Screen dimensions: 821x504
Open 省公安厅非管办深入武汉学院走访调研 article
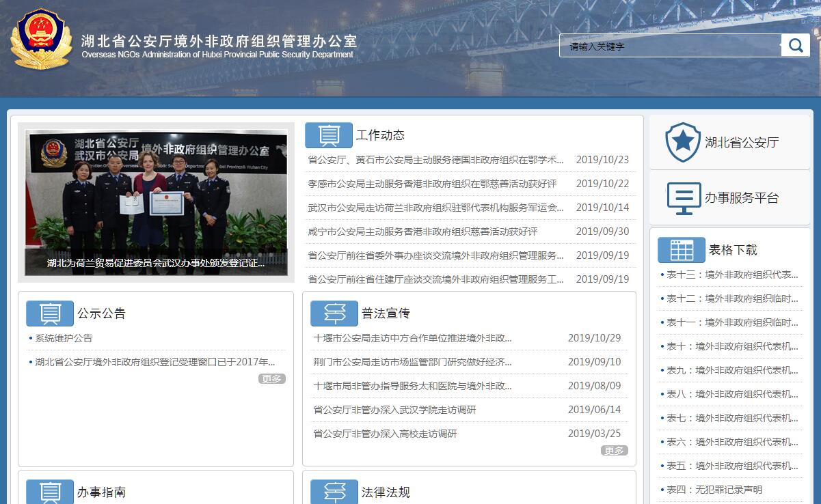(394, 410)
